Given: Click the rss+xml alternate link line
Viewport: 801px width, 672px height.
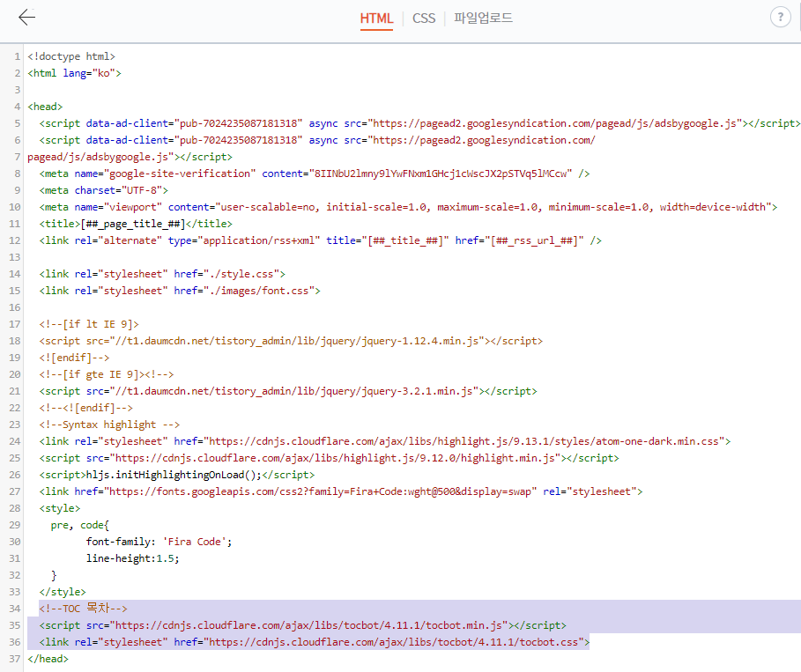Looking at the screenshot, I should coord(320,240).
